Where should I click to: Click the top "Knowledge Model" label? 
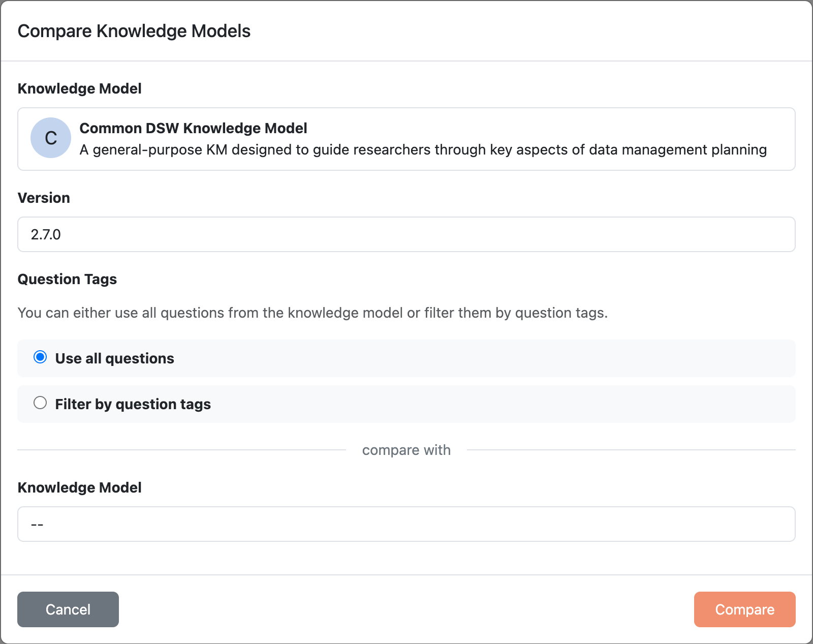point(80,88)
